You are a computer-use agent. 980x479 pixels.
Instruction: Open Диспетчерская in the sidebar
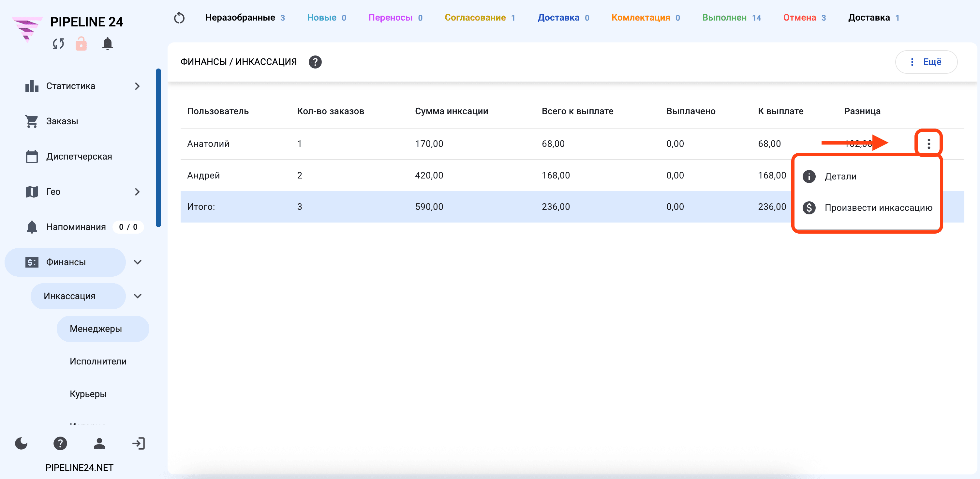[79, 157]
